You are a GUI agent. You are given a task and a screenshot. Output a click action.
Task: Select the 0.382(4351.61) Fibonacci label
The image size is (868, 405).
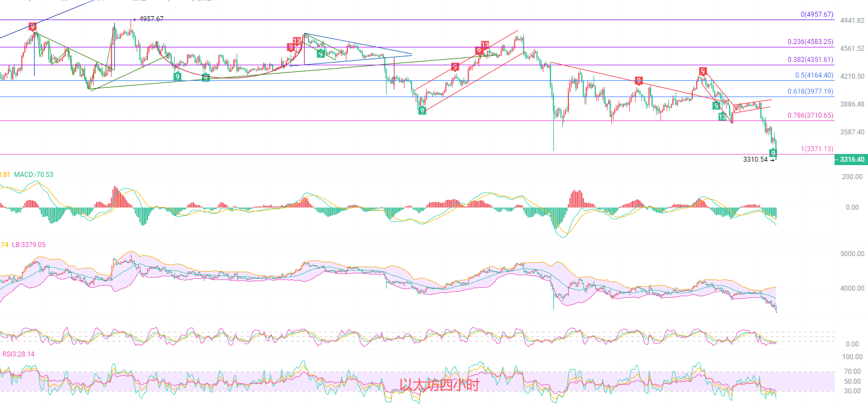(x=810, y=60)
